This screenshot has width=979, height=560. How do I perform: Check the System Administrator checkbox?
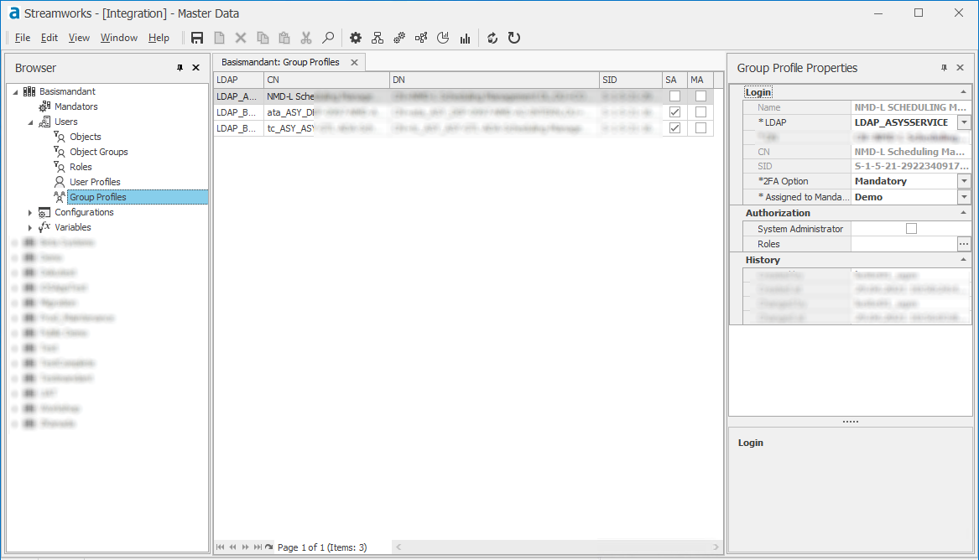pyautogui.click(x=912, y=229)
